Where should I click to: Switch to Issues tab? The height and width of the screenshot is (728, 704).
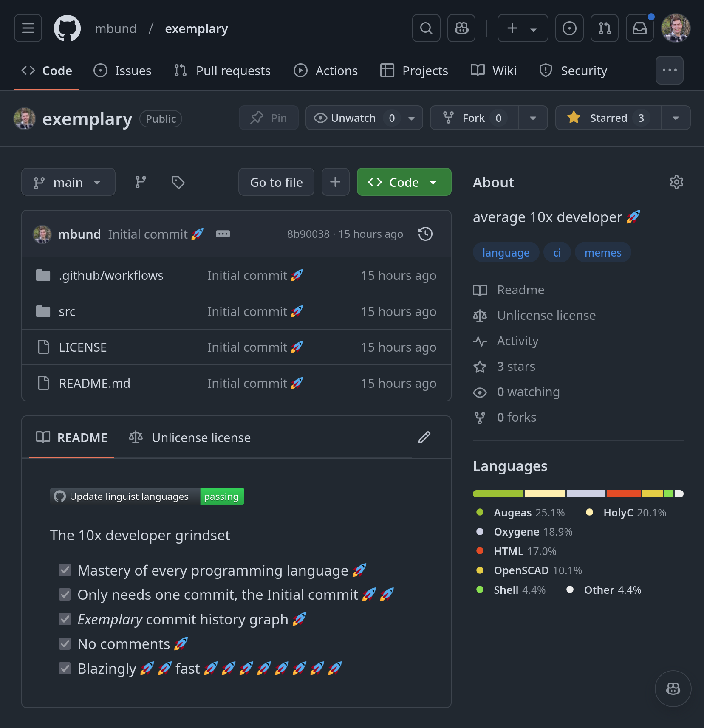[x=122, y=71]
